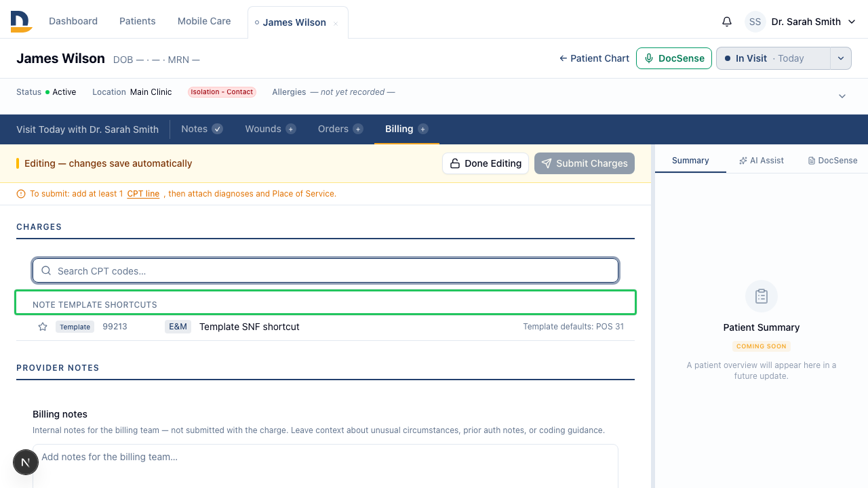868x488 pixels.
Task: Click the Template badge
Action: pyautogui.click(x=75, y=327)
